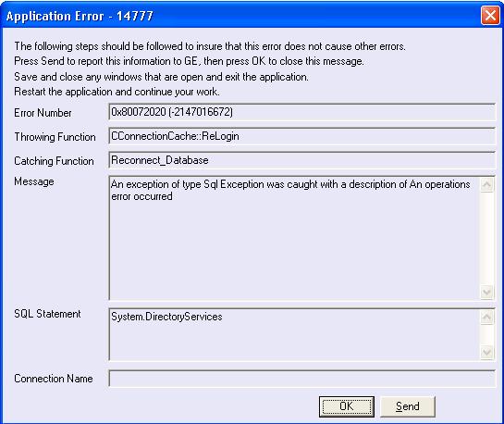Click the Message box scroll down arrow
The width and height of the screenshot is (504, 424).
tap(487, 293)
